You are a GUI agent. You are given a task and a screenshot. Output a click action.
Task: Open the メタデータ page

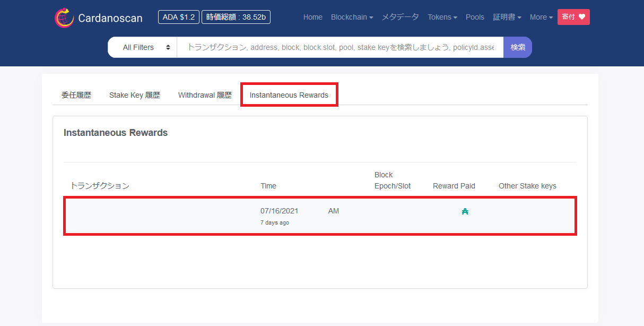click(401, 17)
